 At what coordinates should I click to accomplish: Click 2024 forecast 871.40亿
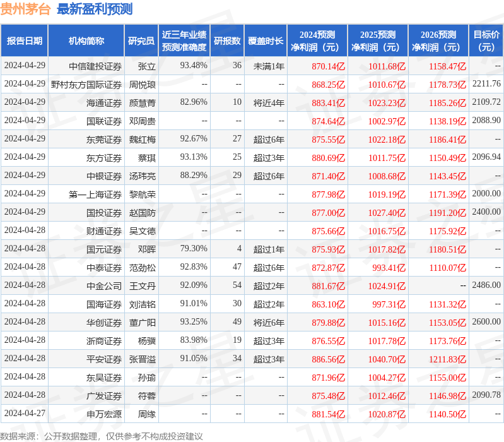pyautogui.click(x=328, y=176)
